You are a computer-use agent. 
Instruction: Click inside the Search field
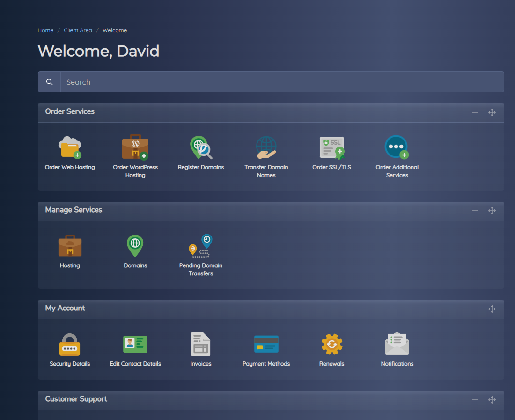(187, 81)
